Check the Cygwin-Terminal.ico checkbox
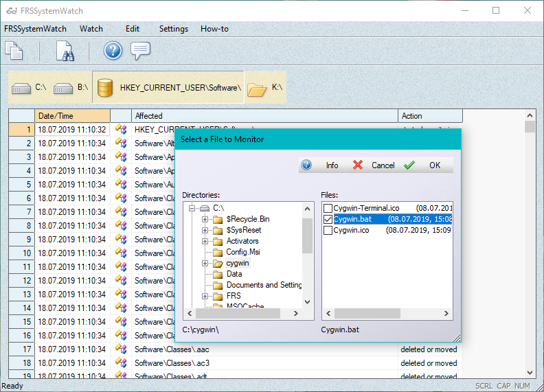This screenshot has width=544, height=392. pyautogui.click(x=328, y=208)
